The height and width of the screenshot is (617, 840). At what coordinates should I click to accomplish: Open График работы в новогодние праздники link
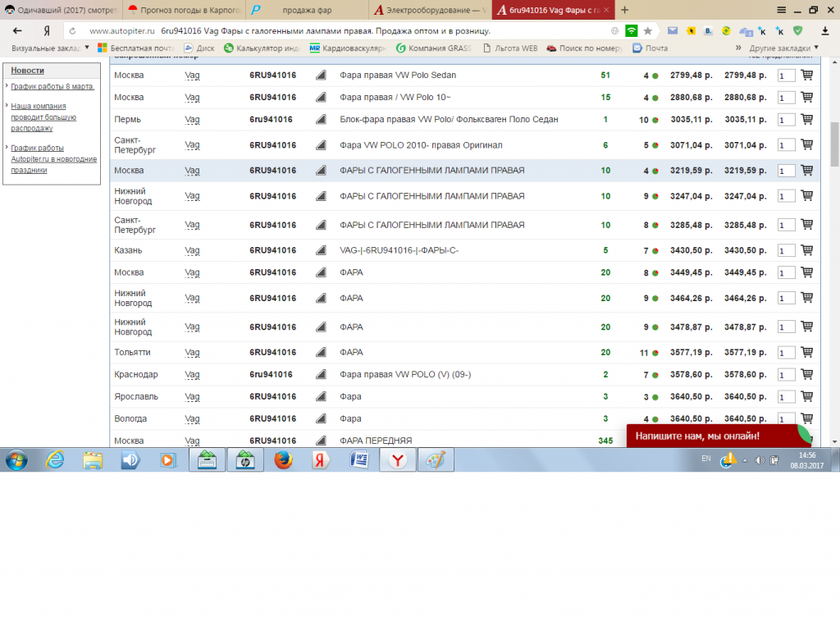click(53, 158)
